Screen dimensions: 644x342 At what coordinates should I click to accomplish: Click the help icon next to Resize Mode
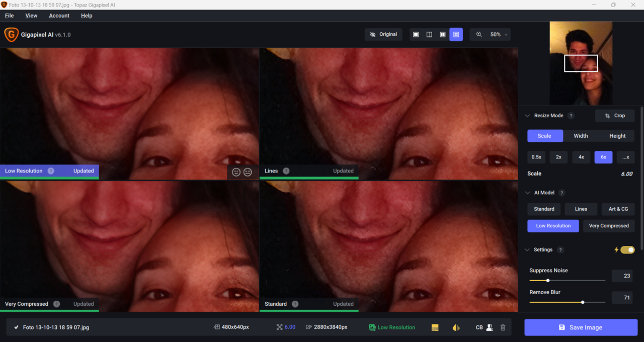click(571, 116)
